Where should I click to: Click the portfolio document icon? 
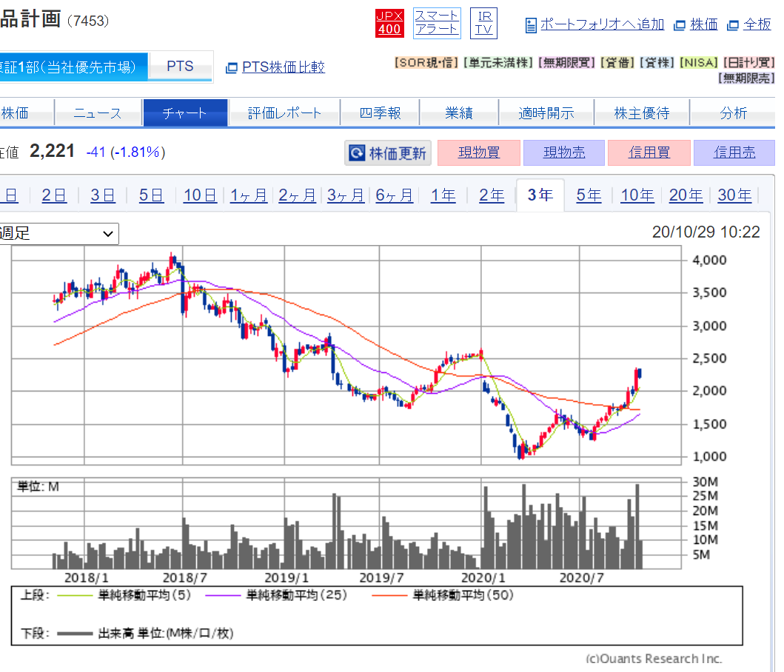point(531,25)
